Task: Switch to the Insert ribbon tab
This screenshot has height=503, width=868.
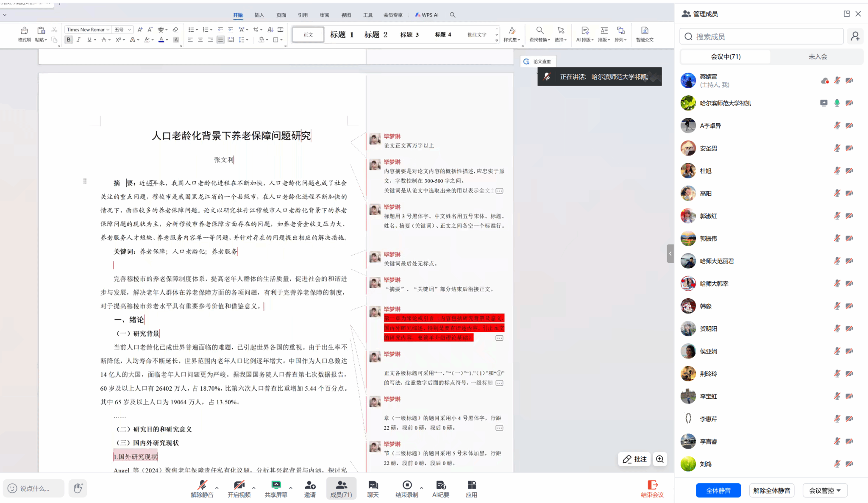Action: [x=259, y=15]
